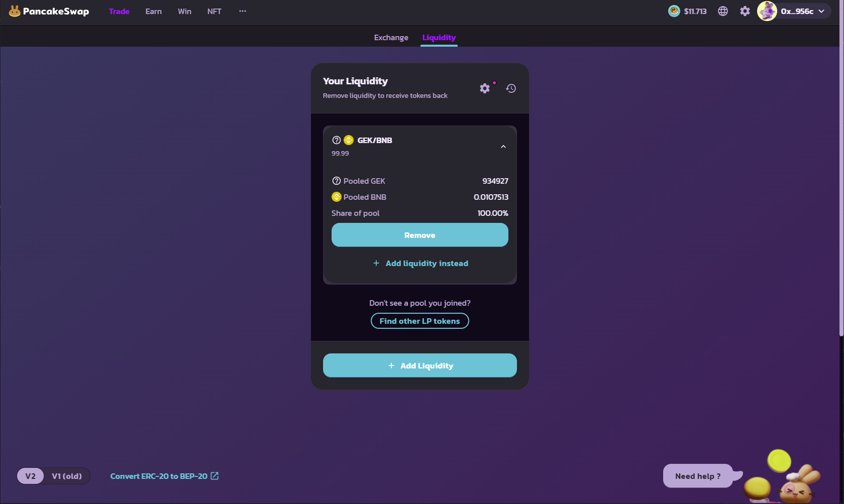Click the Pooled GEK value 934927

495,181
